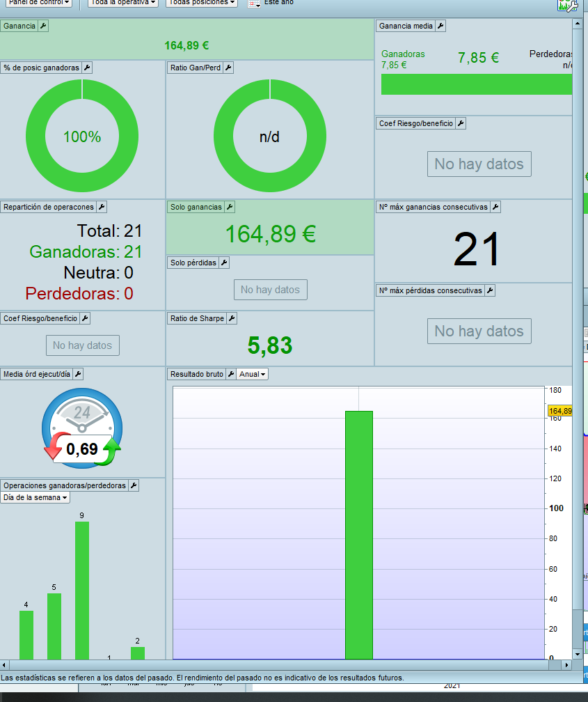Click the Total: 21 operations text

pyautogui.click(x=110, y=231)
